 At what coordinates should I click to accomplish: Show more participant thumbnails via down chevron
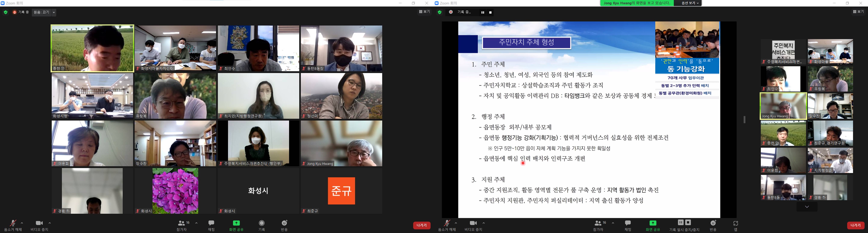tap(807, 207)
